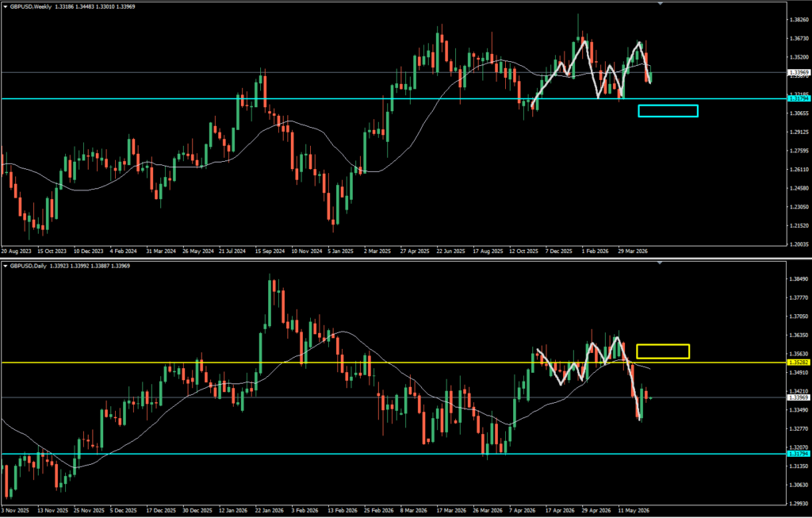Click the 1.24580 price axis label
This screenshot has height=518, width=812.
[800, 188]
